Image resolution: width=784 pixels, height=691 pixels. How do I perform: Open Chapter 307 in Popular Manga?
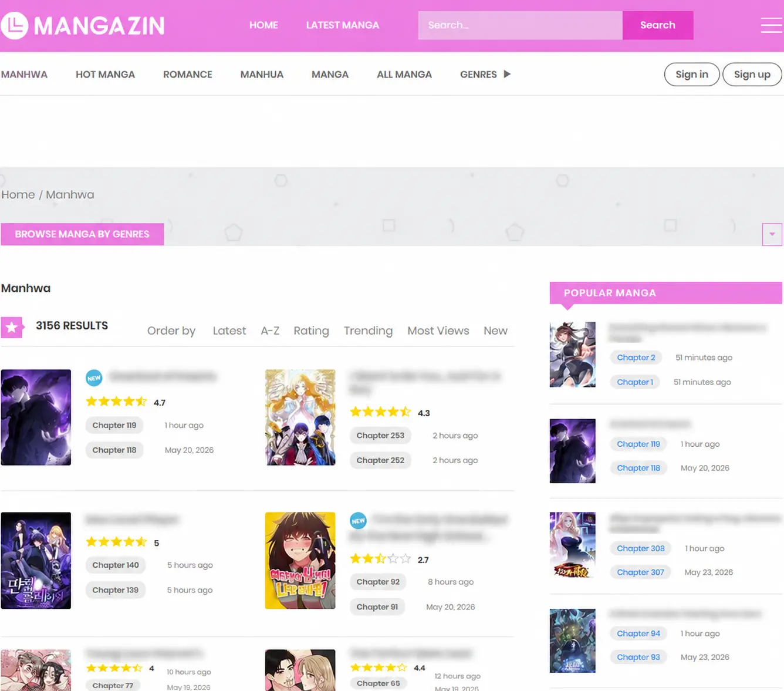(640, 572)
